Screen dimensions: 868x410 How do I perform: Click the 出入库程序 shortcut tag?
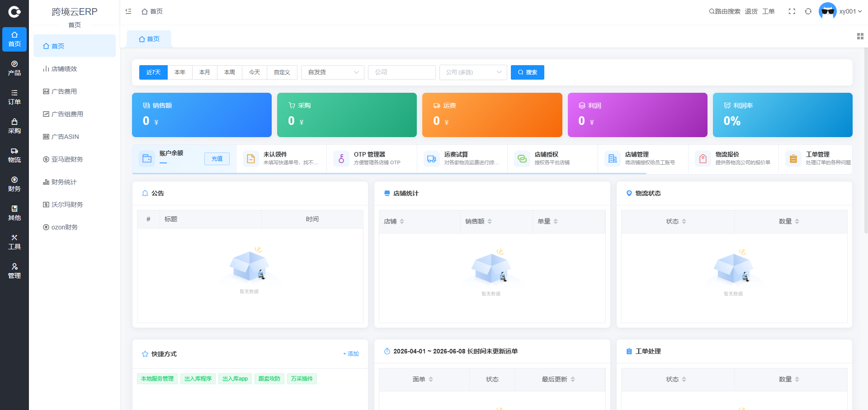pos(198,379)
